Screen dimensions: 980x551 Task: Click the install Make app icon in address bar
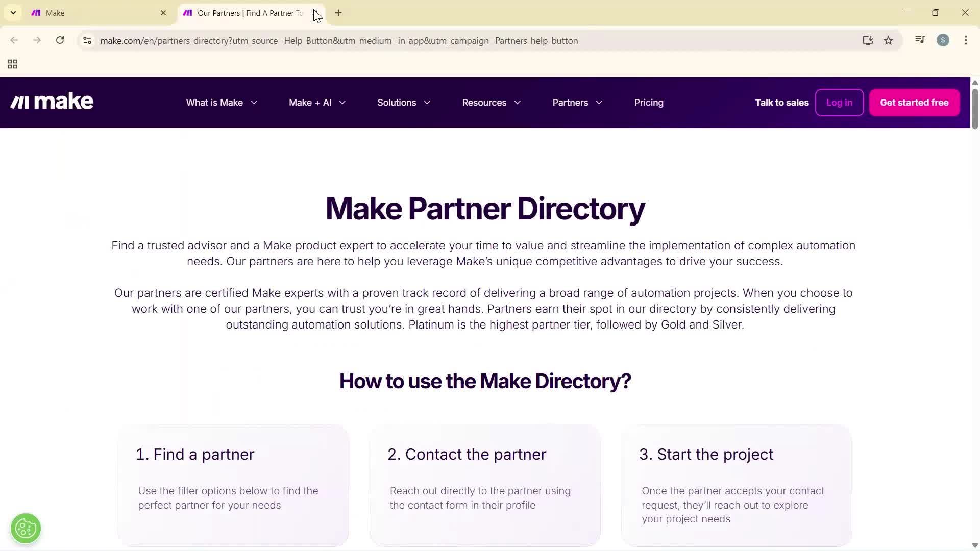[x=868, y=40]
